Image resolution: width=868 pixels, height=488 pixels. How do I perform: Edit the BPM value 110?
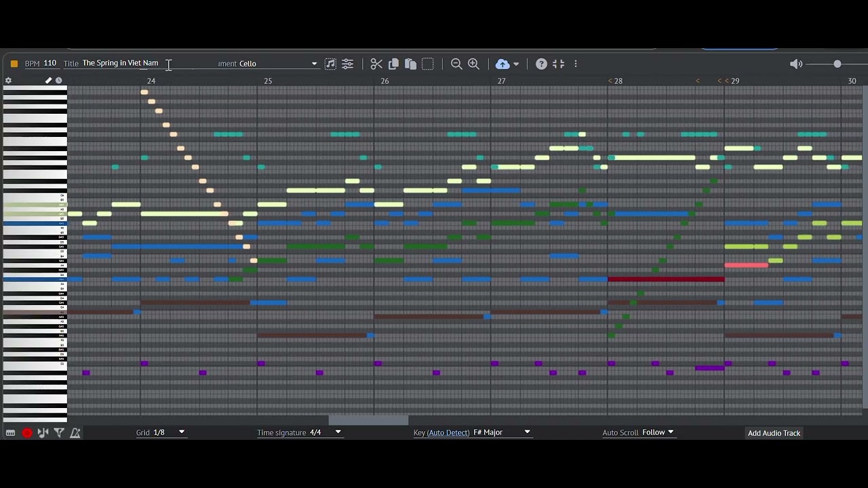[x=50, y=63]
